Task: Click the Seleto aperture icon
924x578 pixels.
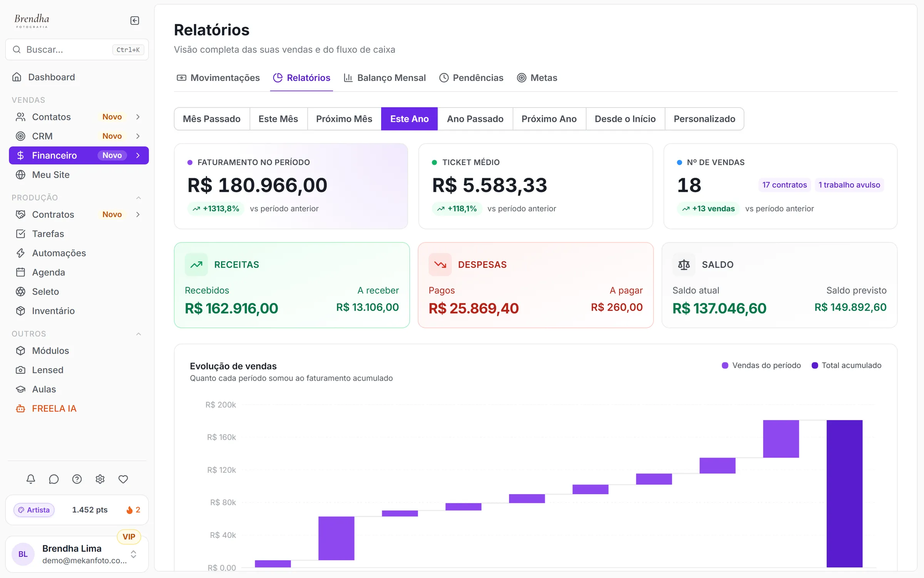Action: tap(20, 291)
